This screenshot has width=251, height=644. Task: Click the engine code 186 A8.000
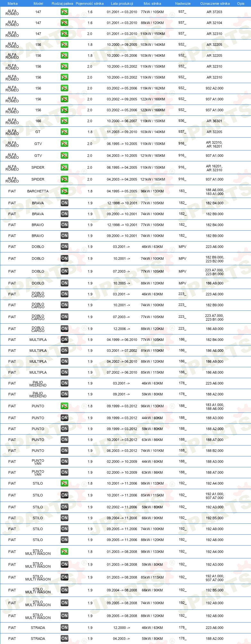click(x=215, y=372)
